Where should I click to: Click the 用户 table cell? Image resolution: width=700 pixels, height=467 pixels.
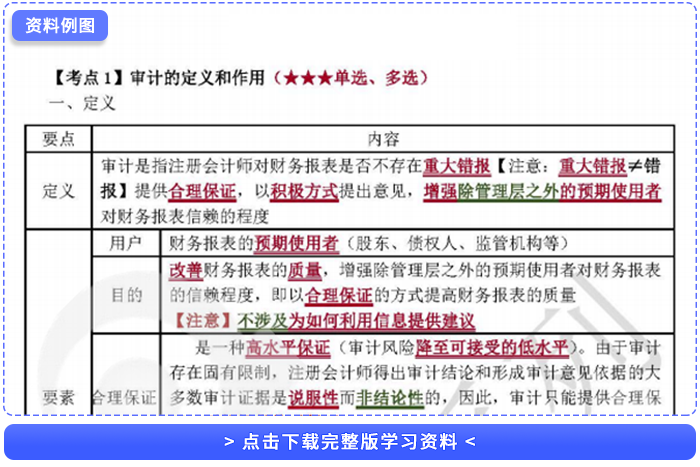(126, 243)
